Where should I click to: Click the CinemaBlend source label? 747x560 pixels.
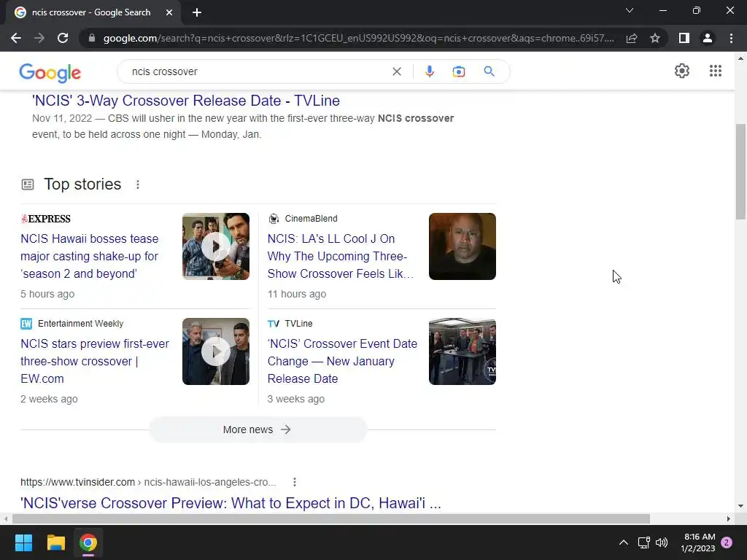coord(311,219)
